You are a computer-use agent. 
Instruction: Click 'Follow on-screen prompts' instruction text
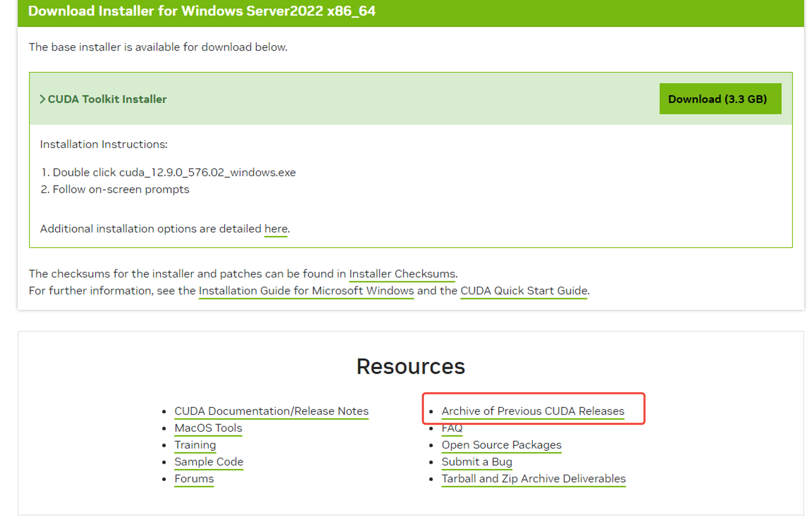121,189
